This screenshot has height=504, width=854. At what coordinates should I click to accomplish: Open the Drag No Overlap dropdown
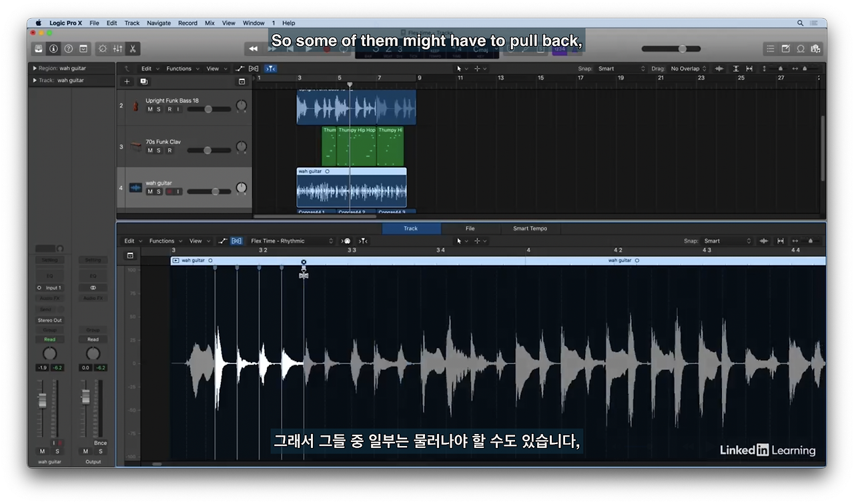tap(689, 69)
